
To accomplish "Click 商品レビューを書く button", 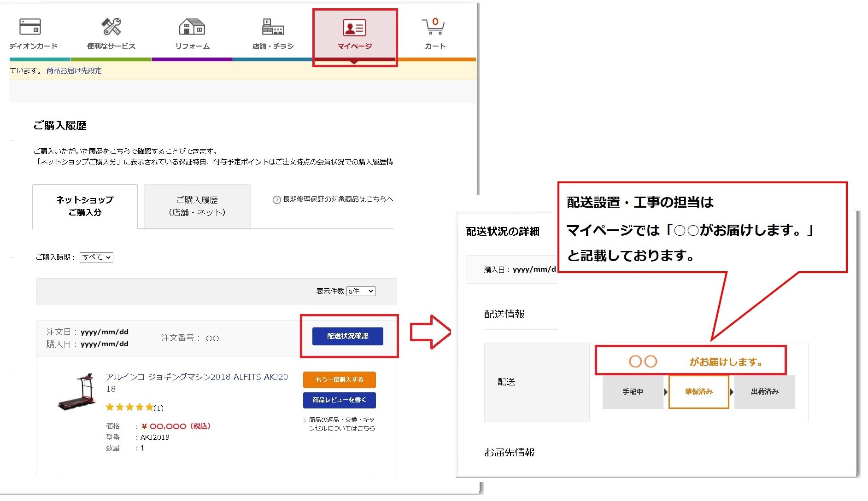I will pos(339,400).
